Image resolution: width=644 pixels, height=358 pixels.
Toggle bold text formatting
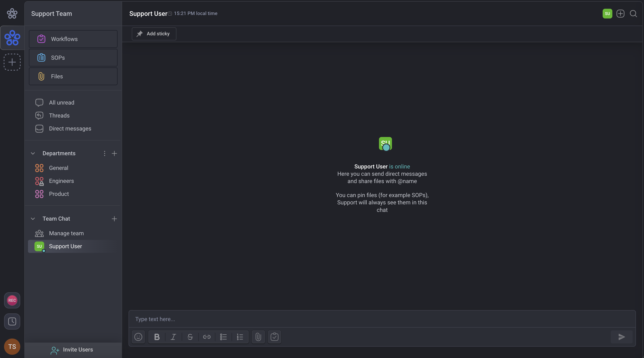click(157, 337)
